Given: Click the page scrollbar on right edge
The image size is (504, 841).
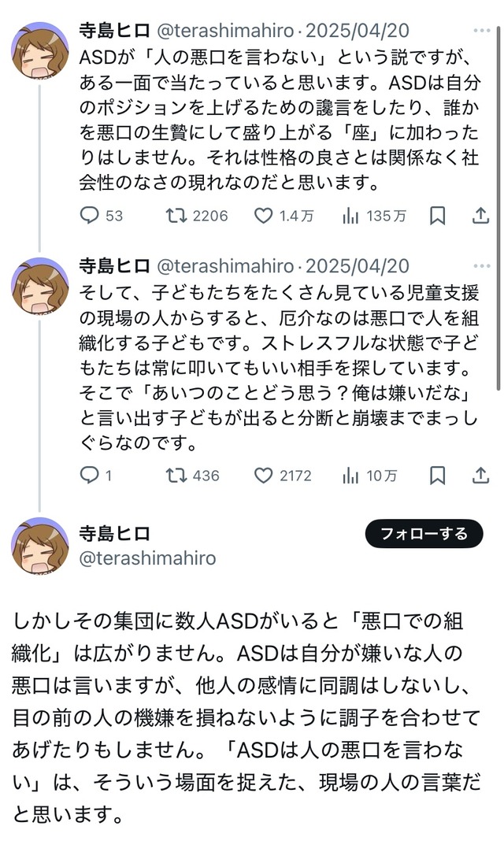Looking at the screenshot, I should tap(499, 205).
